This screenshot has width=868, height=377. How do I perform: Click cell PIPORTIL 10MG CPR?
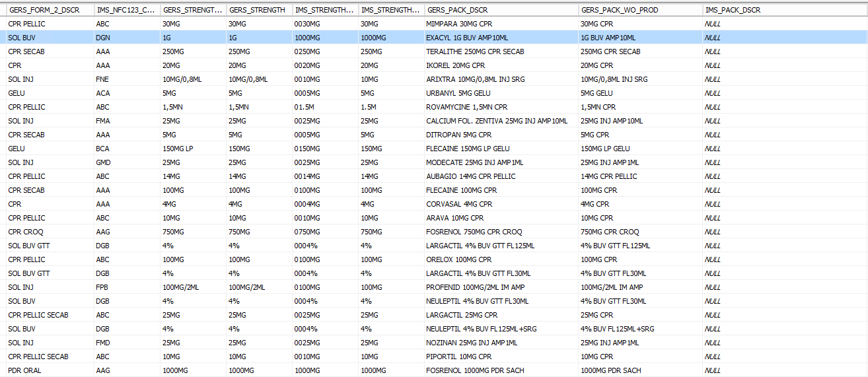coord(501,357)
